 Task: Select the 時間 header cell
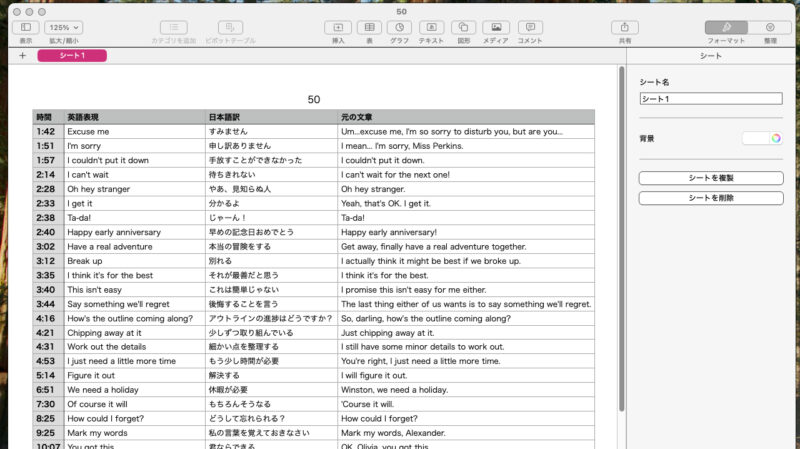coord(48,117)
